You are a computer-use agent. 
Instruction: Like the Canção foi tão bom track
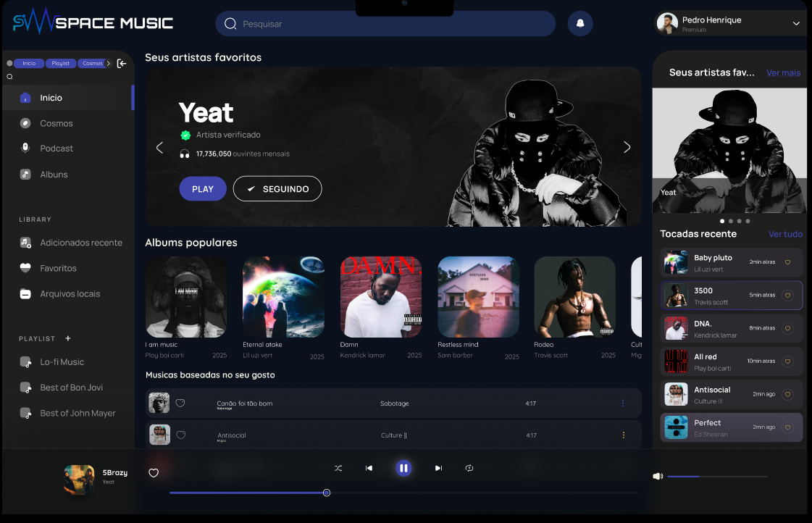pos(180,403)
